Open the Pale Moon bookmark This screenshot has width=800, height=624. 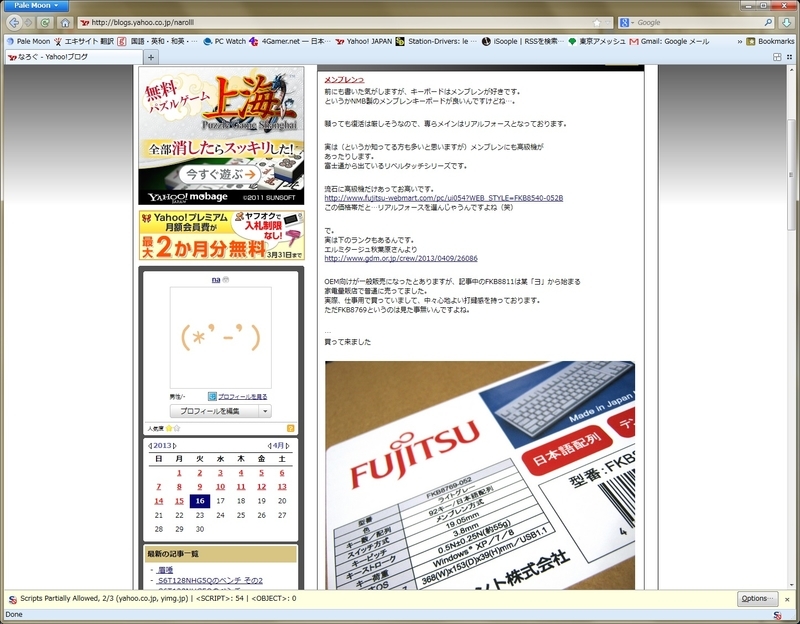click(x=29, y=41)
